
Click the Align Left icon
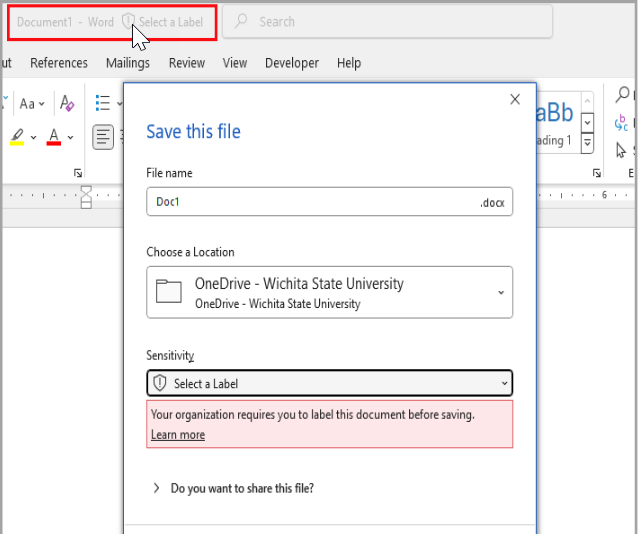pyautogui.click(x=103, y=137)
